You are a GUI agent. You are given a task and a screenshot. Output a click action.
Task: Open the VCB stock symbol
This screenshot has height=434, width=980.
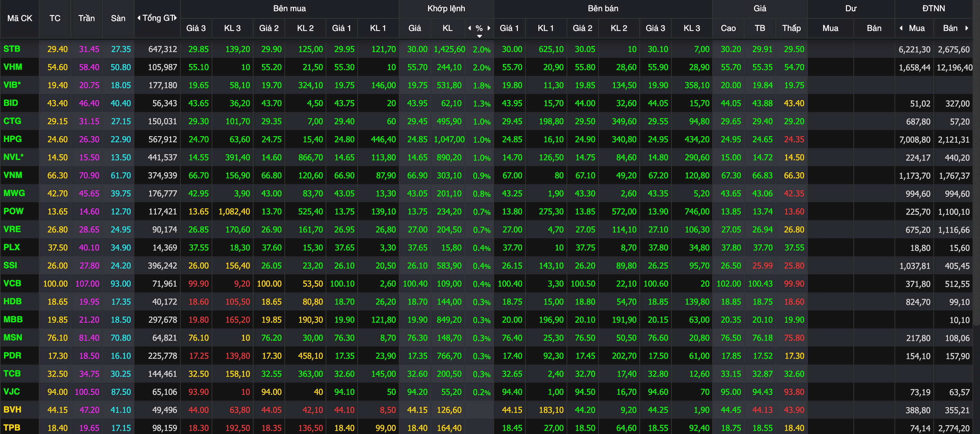[12, 283]
